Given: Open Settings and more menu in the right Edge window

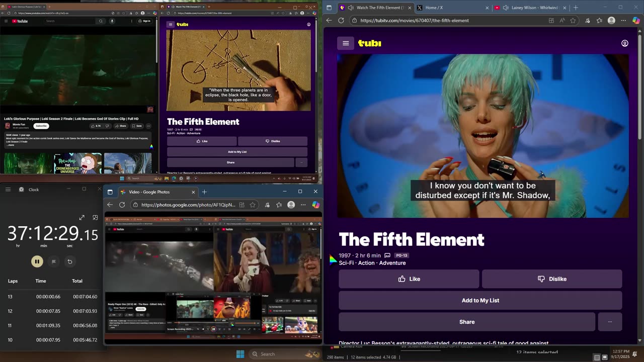Looking at the screenshot, I should [623, 21].
